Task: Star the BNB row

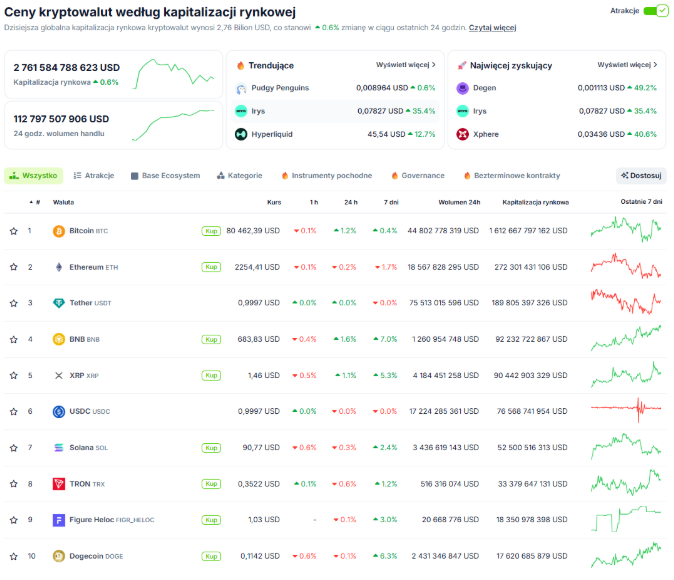Action: pyautogui.click(x=14, y=339)
